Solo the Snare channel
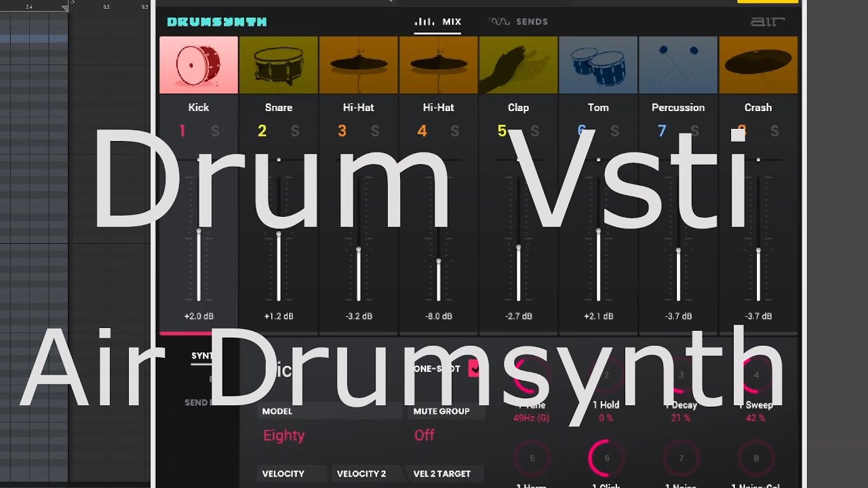 295,131
